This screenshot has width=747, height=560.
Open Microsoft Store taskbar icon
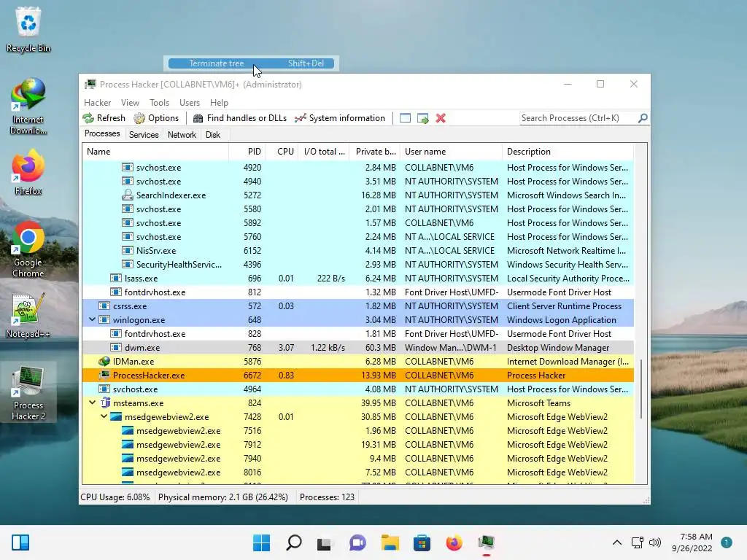[x=422, y=542]
